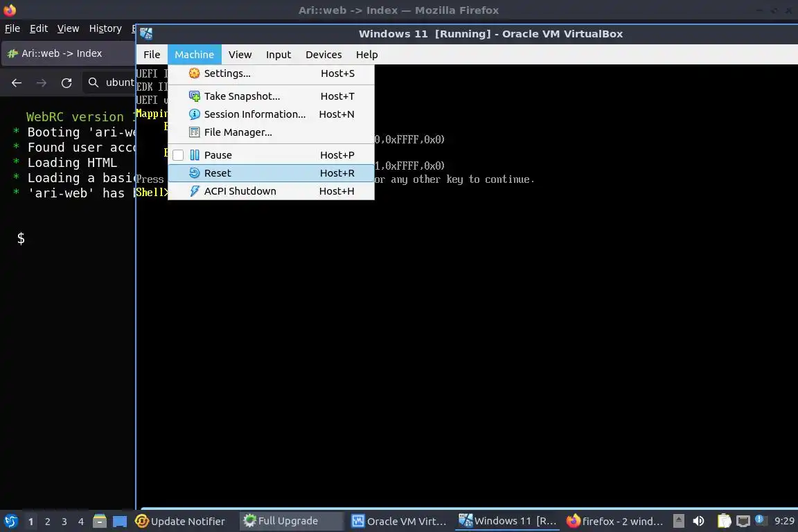The image size is (798, 532).
Task: Click the Settings gear icon in the menu
Action: [195, 73]
